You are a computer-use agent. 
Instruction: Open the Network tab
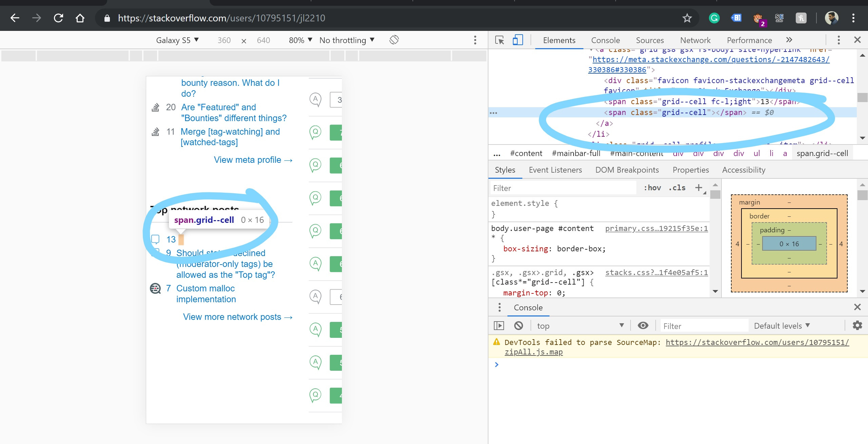coord(695,40)
